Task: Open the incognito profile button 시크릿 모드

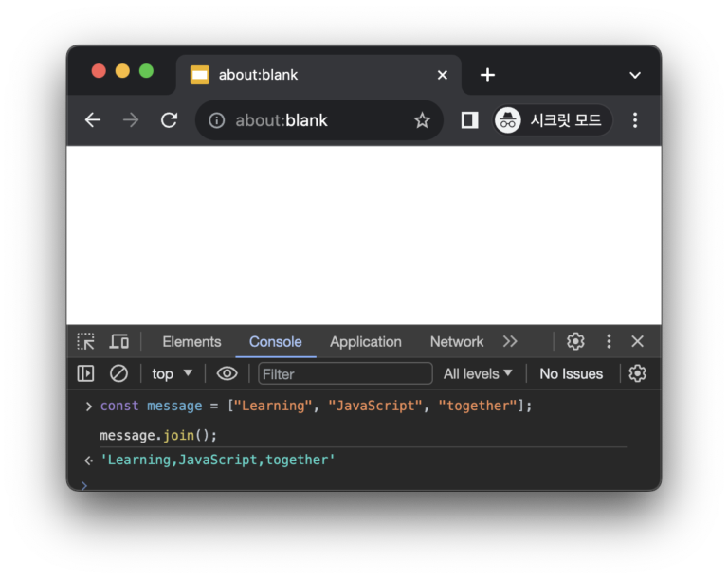Action: pos(553,120)
